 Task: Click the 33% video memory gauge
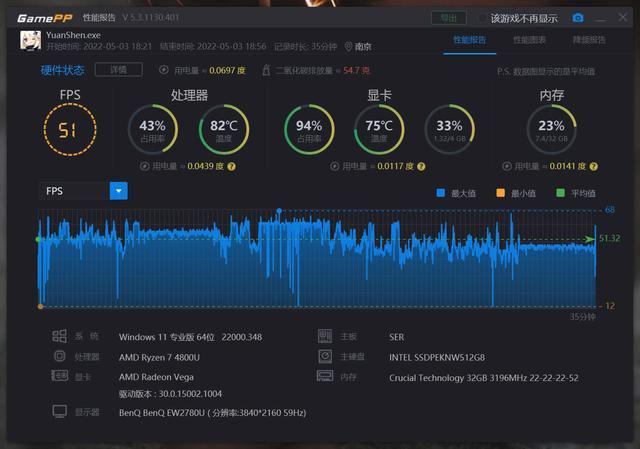449,129
